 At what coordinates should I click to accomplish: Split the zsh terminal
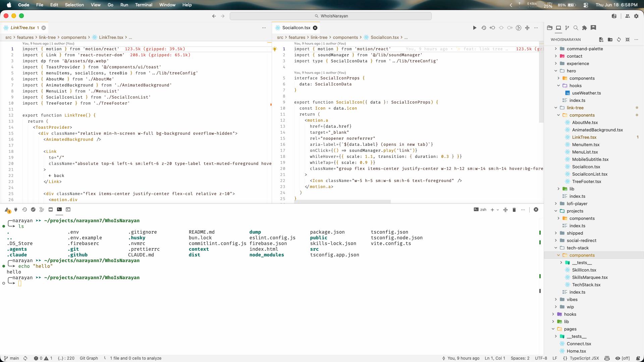[505, 210]
